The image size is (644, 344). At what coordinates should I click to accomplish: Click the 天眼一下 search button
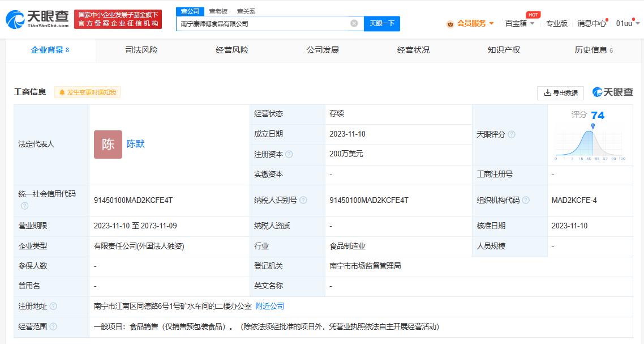[382, 23]
